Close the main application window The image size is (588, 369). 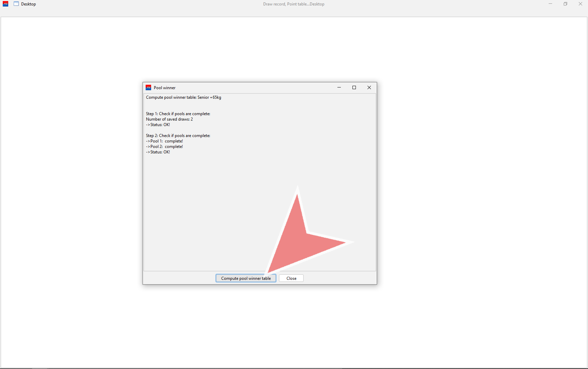coord(580,4)
